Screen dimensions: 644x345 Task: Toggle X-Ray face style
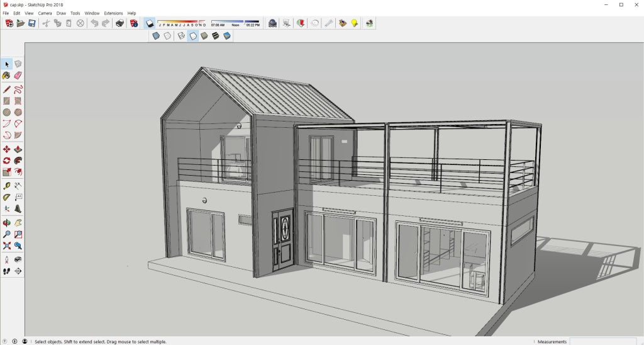[156, 36]
